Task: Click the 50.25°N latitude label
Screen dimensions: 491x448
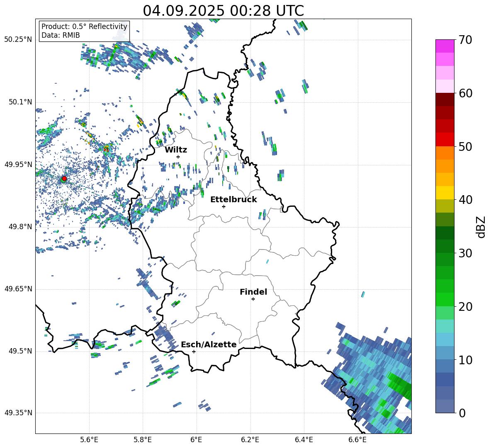Action: click(18, 40)
